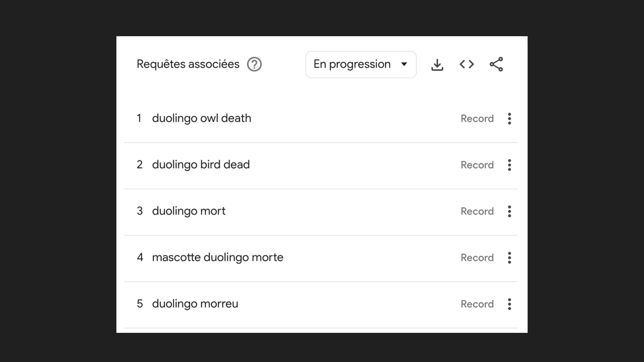The height and width of the screenshot is (362, 644).
Task: Expand the En progression dropdown
Action: tap(352, 64)
